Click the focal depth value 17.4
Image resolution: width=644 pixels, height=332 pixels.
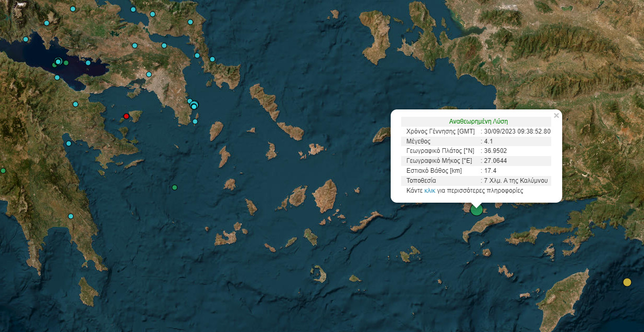[490, 171]
